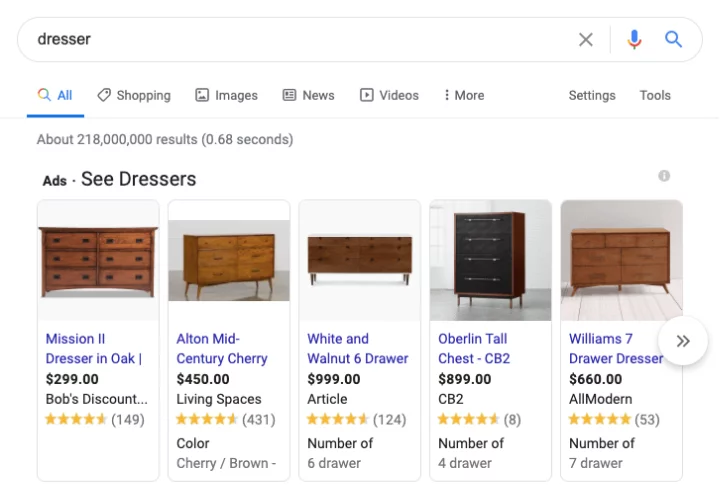The height and width of the screenshot is (504, 725).
Task: Open White and Walnut 6 Drawer link
Action: [x=358, y=349]
